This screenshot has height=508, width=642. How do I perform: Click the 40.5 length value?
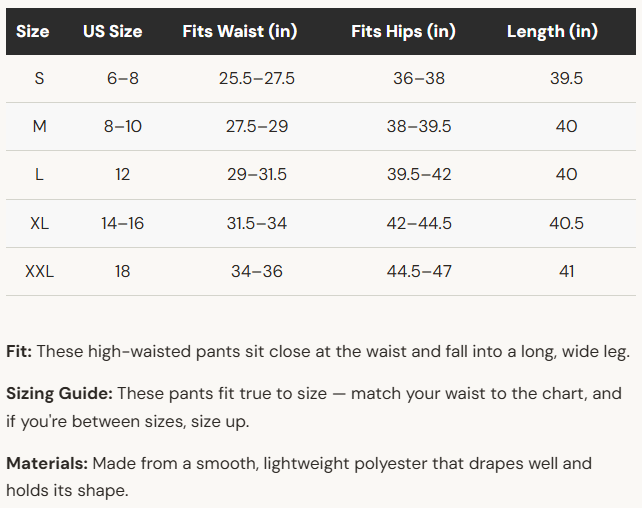(566, 223)
